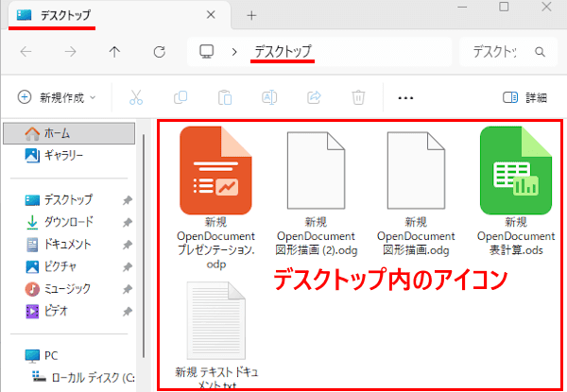Open デスクトップ in the sidebar
Screen dimensions: 567x392
point(68,200)
